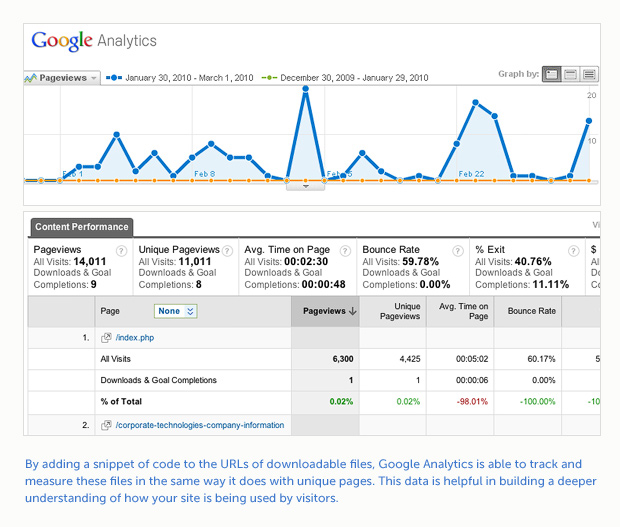Click the 14,011 All Visits pageviews summary
This screenshot has width=620, height=527.
90,262
